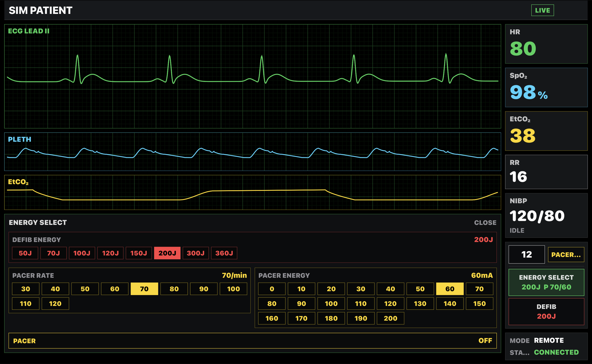The image size is (592, 364).
Task: Select pacer rate 120
Action: 55,304
